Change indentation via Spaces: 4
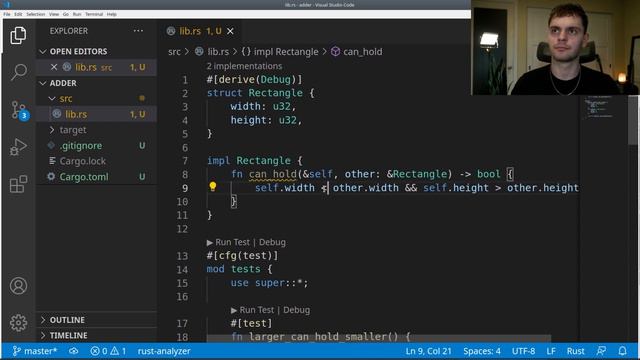This screenshot has height=360, width=640. click(x=482, y=351)
